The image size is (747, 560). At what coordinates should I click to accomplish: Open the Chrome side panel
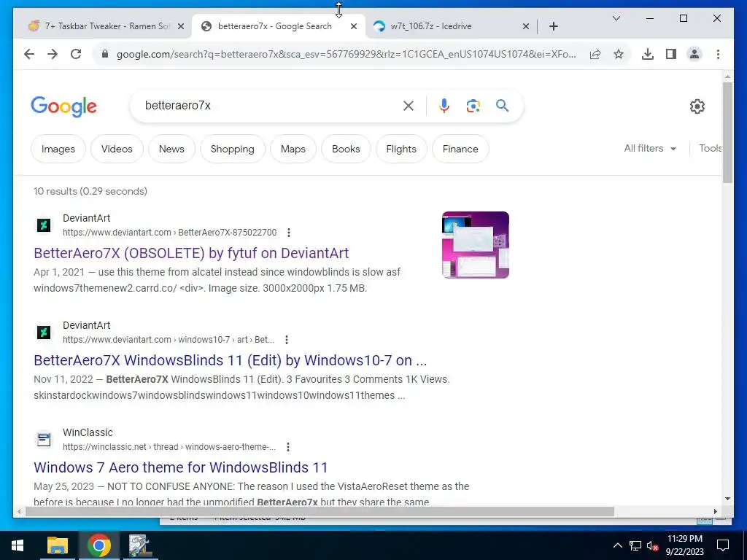click(671, 54)
